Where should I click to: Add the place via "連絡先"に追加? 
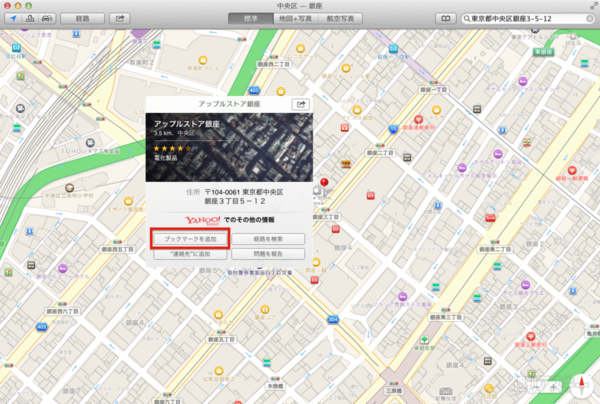pos(190,254)
